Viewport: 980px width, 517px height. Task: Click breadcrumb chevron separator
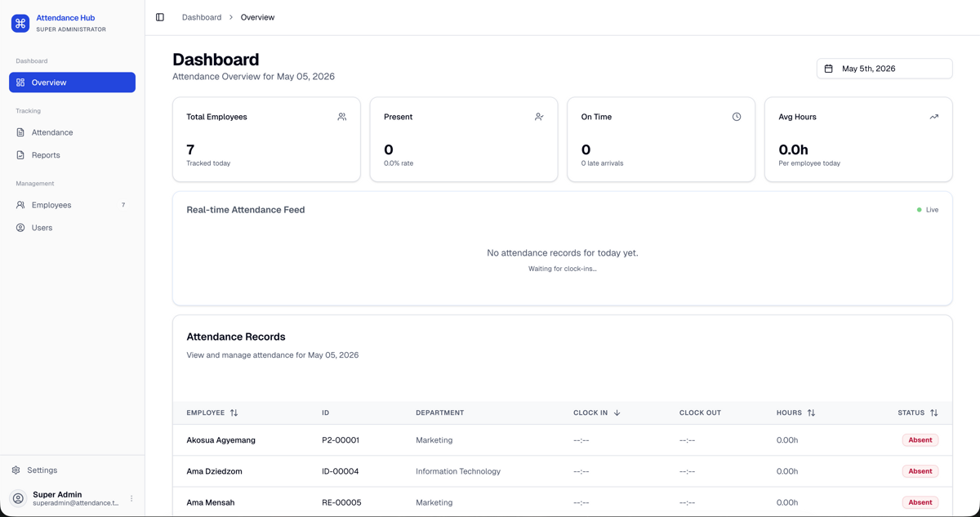click(231, 17)
